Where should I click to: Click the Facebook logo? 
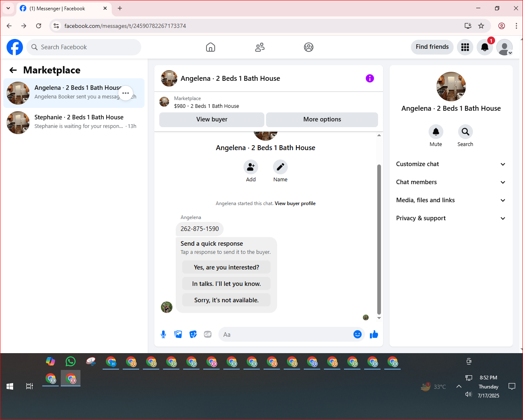pyautogui.click(x=15, y=47)
